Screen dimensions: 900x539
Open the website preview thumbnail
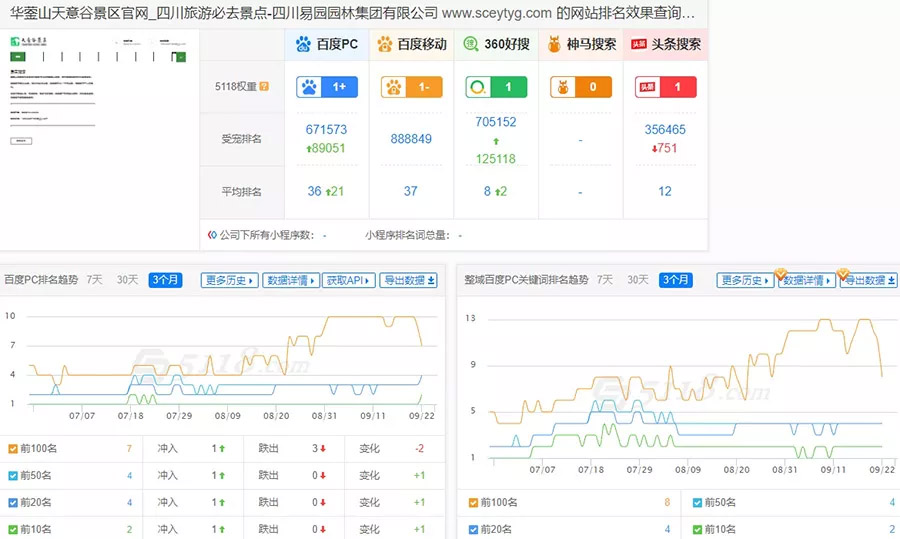click(x=99, y=91)
